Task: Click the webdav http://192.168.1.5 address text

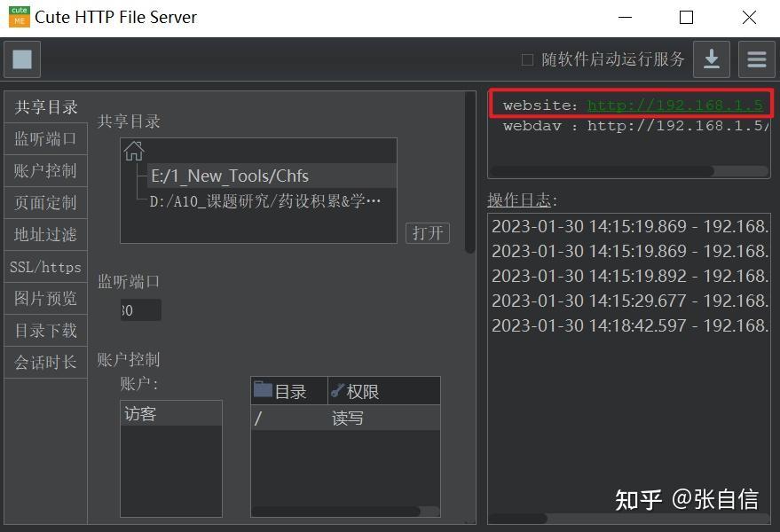Action: (x=679, y=126)
